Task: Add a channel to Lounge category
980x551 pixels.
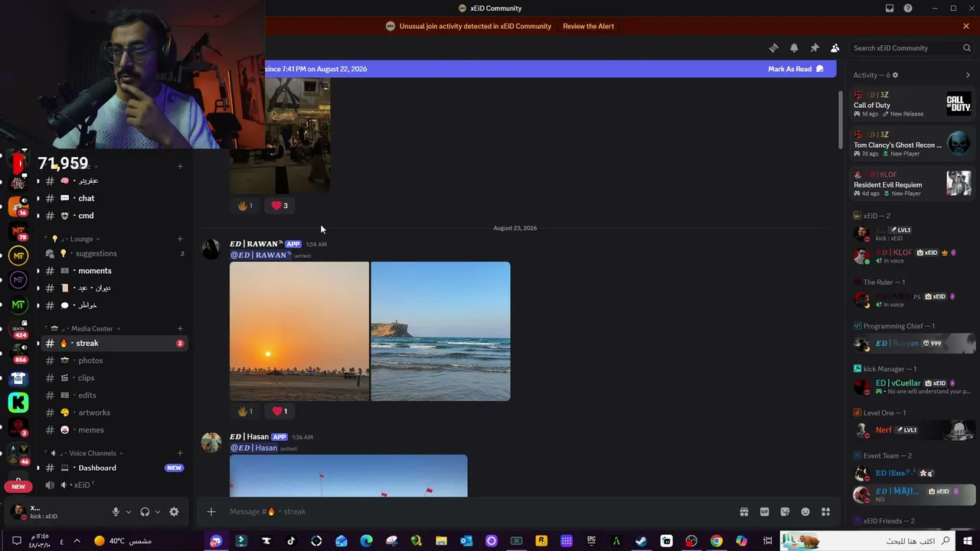Action: (x=180, y=239)
